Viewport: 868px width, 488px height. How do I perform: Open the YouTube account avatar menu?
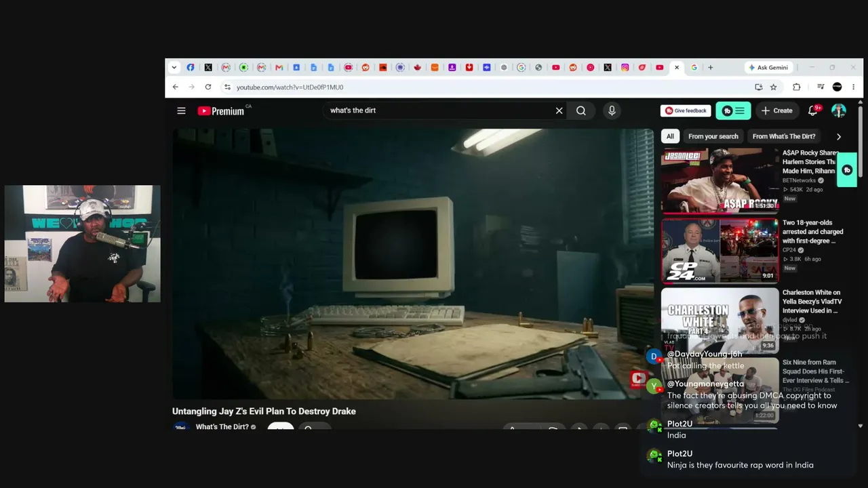point(839,110)
